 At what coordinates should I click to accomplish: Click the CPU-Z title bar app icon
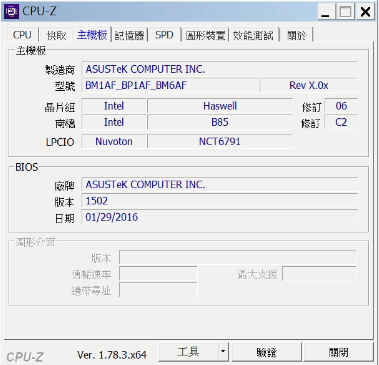[x=11, y=11]
